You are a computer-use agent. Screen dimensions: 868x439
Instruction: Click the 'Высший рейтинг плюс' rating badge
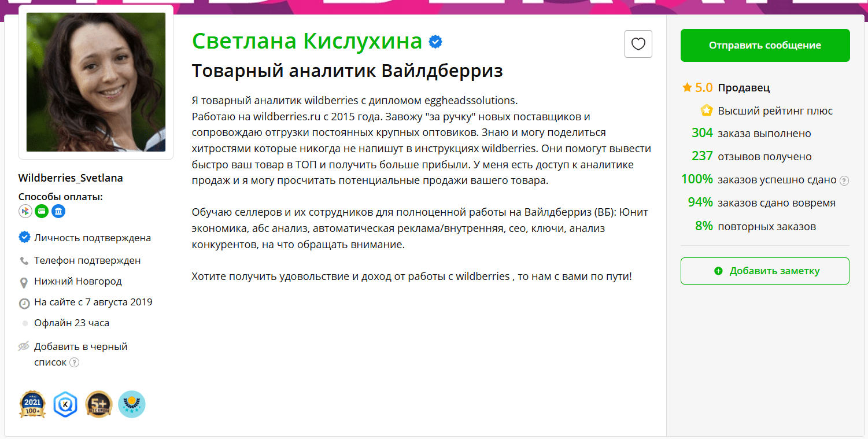coord(775,110)
